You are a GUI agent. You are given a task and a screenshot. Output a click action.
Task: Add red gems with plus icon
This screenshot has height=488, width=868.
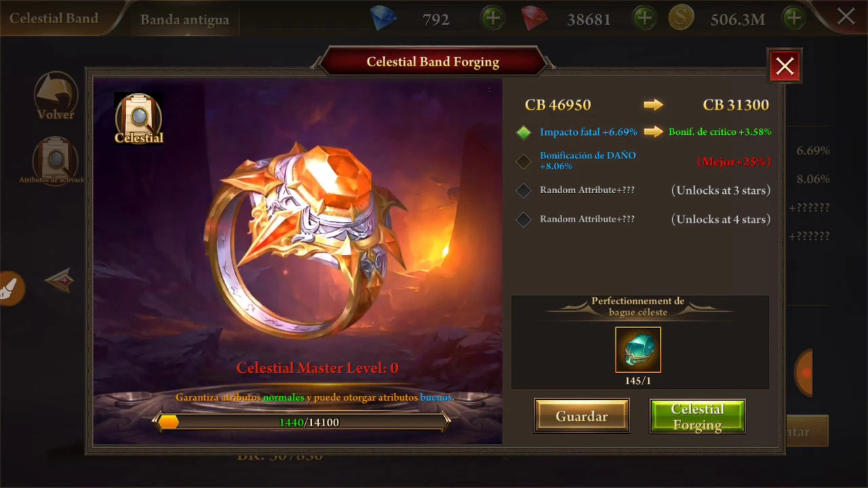(644, 18)
